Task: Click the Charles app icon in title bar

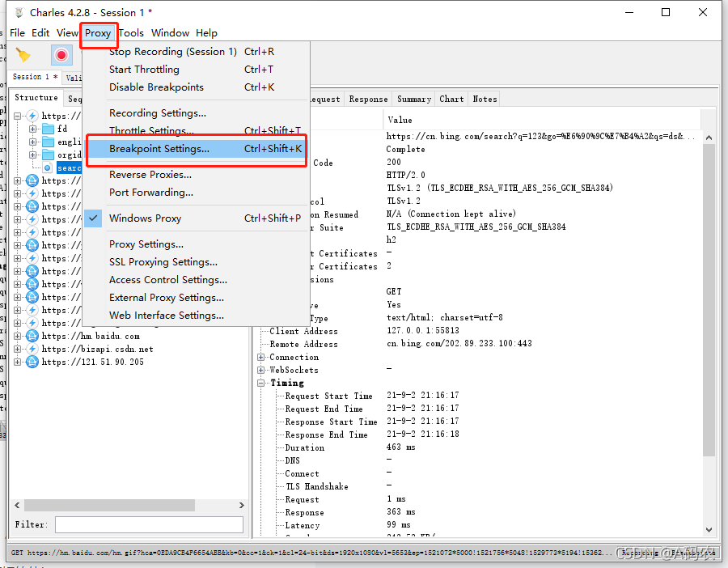Action: point(19,12)
